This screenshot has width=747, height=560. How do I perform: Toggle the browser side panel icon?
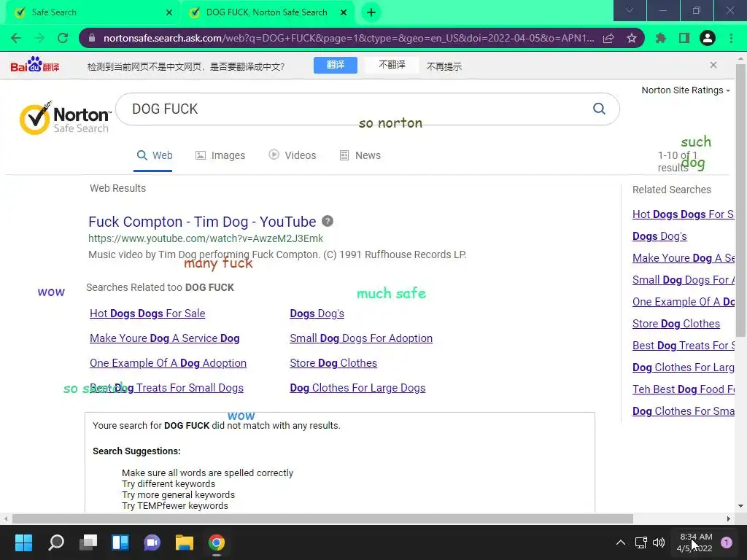tap(684, 38)
